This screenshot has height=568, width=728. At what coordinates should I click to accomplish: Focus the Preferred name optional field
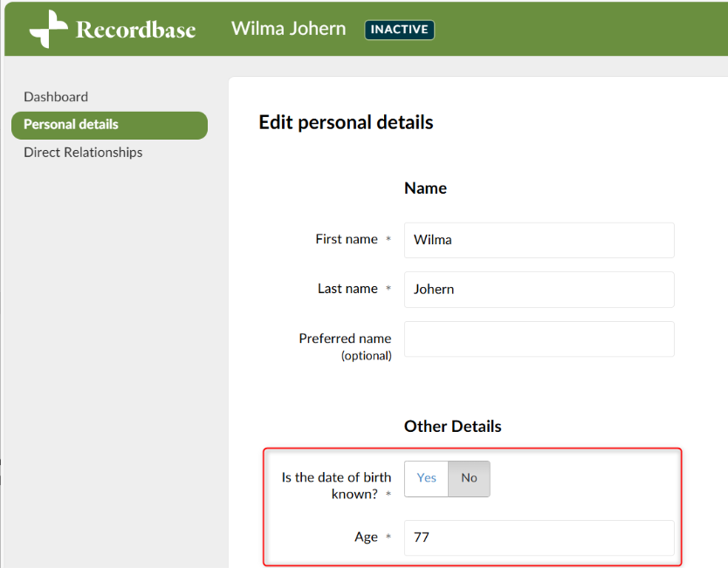[539, 339]
